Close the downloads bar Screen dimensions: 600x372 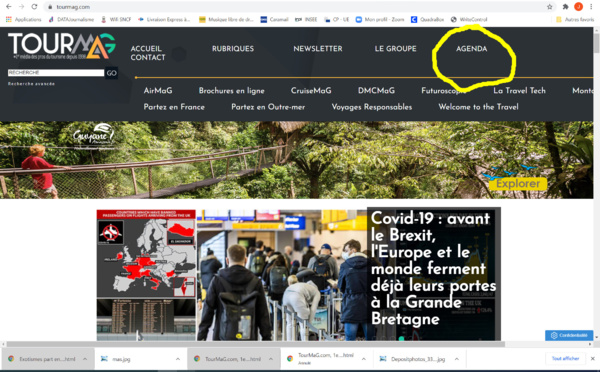tap(592, 359)
